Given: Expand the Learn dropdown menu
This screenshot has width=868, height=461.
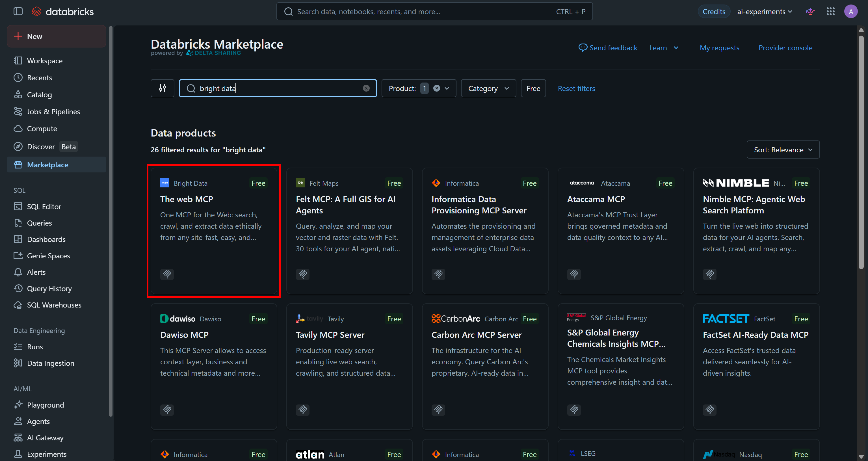Looking at the screenshot, I should [x=664, y=48].
